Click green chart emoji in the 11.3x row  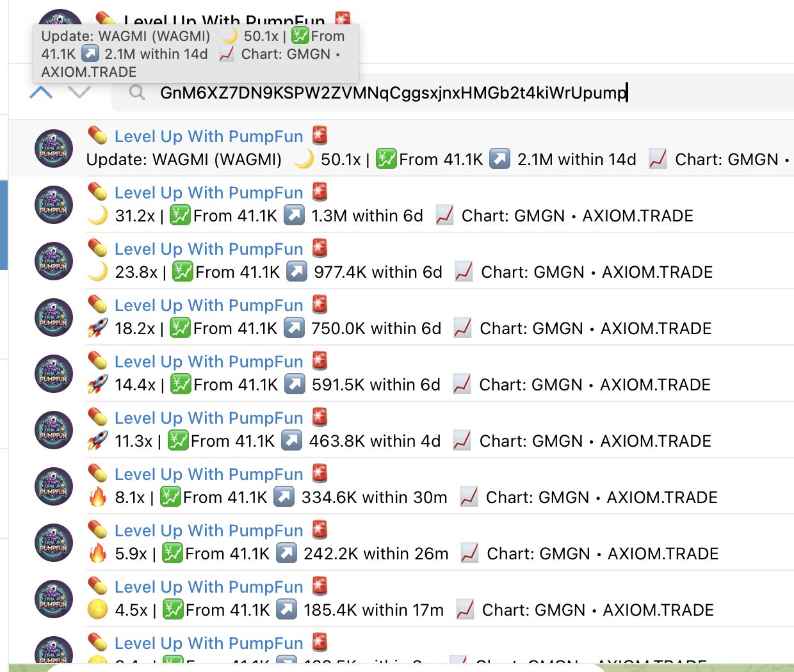[178, 441]
